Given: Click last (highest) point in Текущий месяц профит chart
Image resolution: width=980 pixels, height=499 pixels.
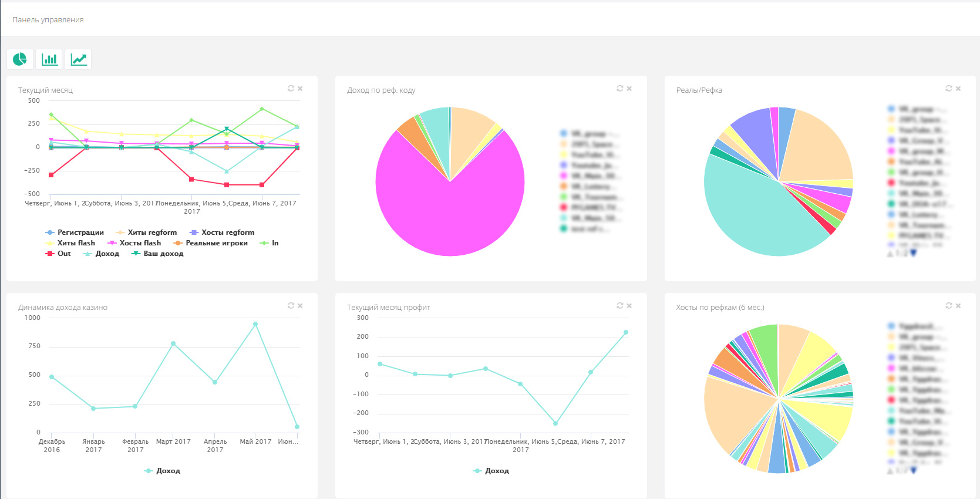Looking at the screenshot, I should click(x=626, y=332).
